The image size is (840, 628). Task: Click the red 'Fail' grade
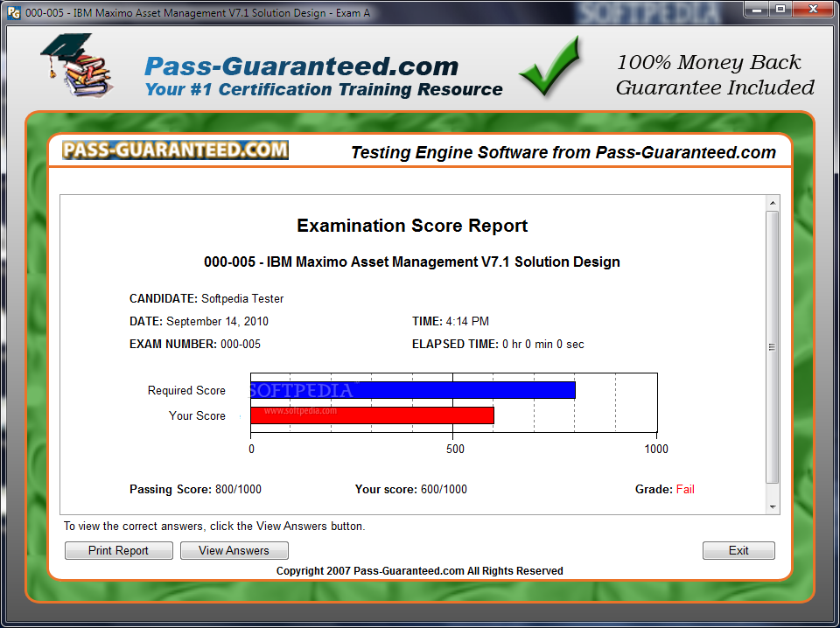685,489
